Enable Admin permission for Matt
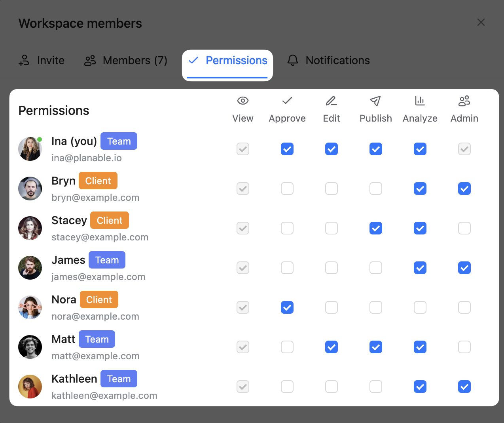504x423 pixels. [464, 347]
